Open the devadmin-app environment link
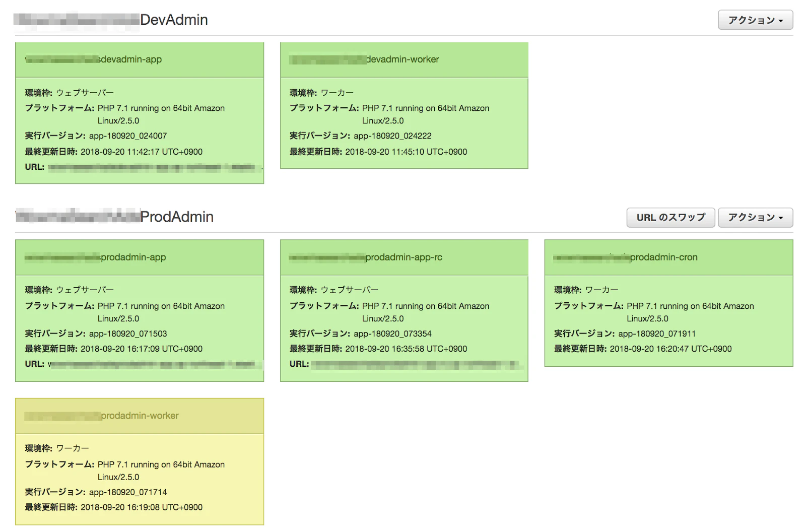Screen dimensions: 806x532 click(x=94, y=59)
